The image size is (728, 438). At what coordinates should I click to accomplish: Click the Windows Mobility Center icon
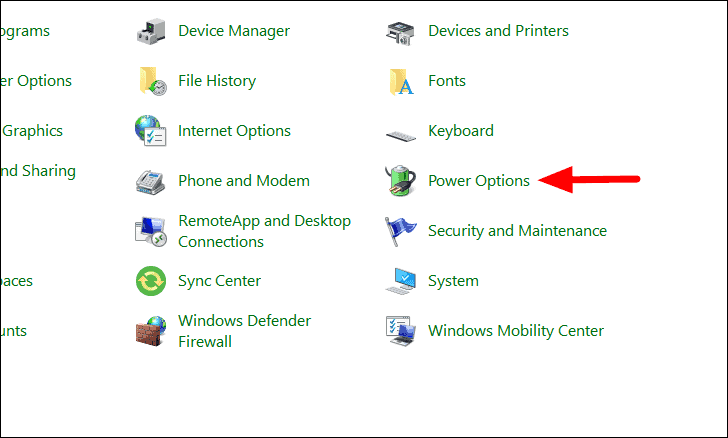click(400, 331)
